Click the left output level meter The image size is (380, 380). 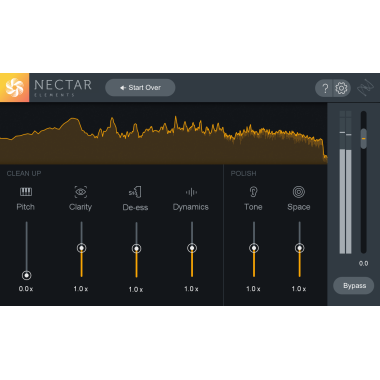342,182
